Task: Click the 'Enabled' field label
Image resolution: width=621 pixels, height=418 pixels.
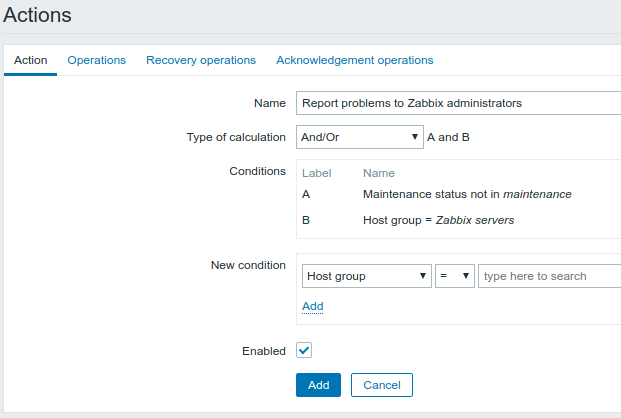Action: point(264,351)
